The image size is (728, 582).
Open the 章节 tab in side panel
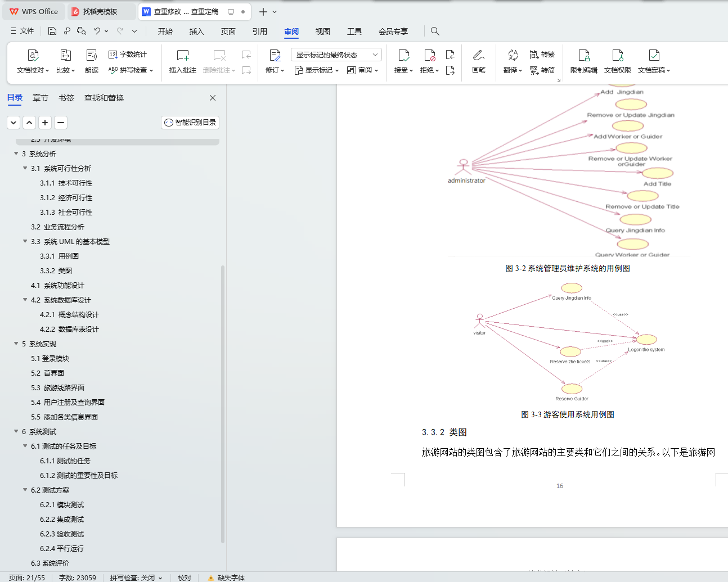[41, 98]
